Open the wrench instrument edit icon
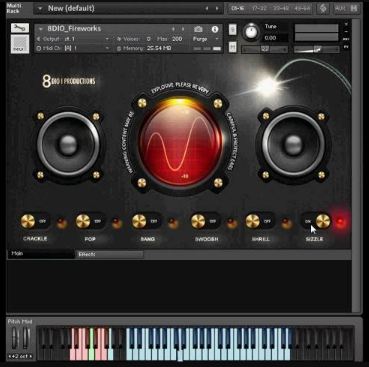 [20, 28]
